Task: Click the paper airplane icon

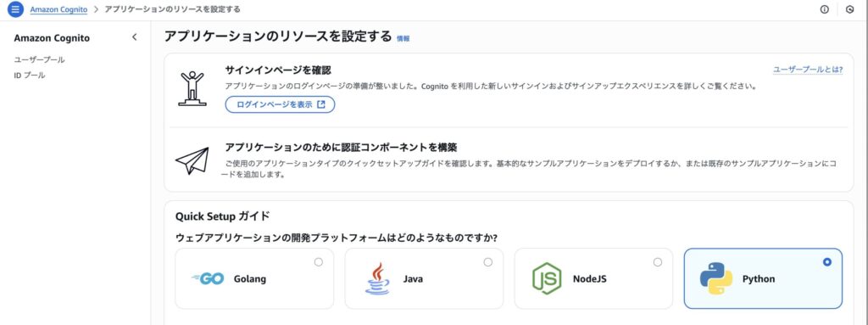Action: (192, 161)
